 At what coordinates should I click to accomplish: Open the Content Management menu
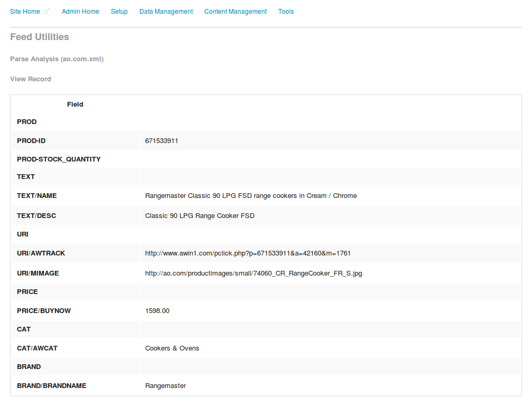[235, 12]
